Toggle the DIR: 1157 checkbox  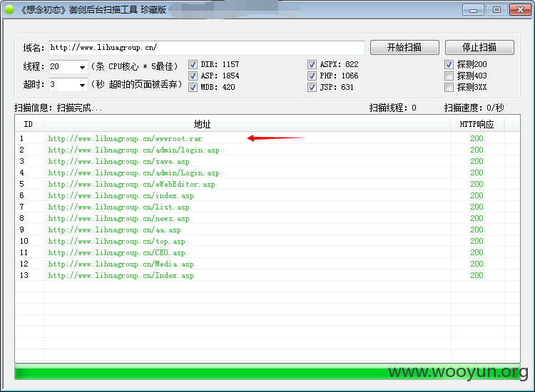click(193, 64)
